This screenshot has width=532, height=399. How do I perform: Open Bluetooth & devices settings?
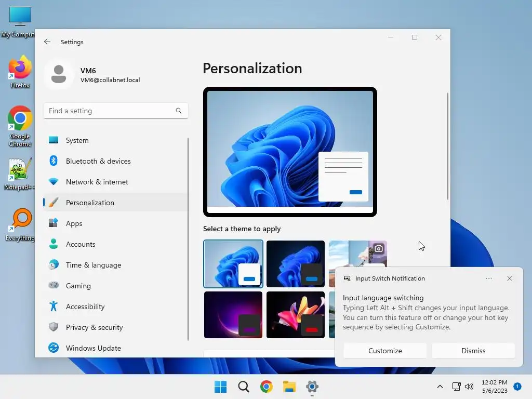coord(115,161)
